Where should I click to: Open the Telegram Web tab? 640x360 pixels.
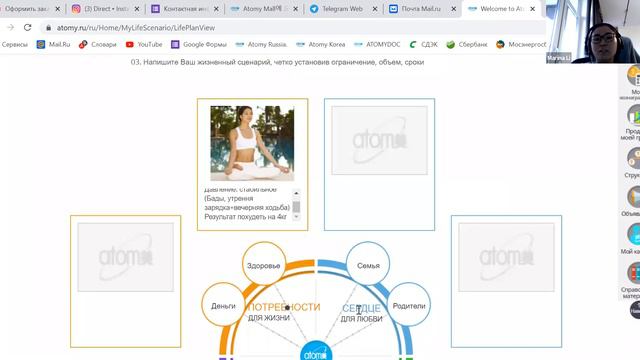point(342,9)
